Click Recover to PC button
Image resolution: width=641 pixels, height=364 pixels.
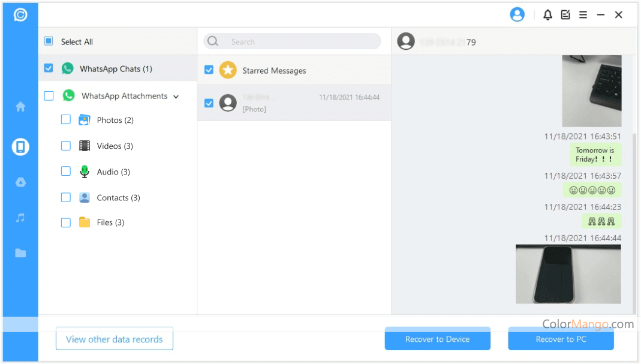click(561, 339)
